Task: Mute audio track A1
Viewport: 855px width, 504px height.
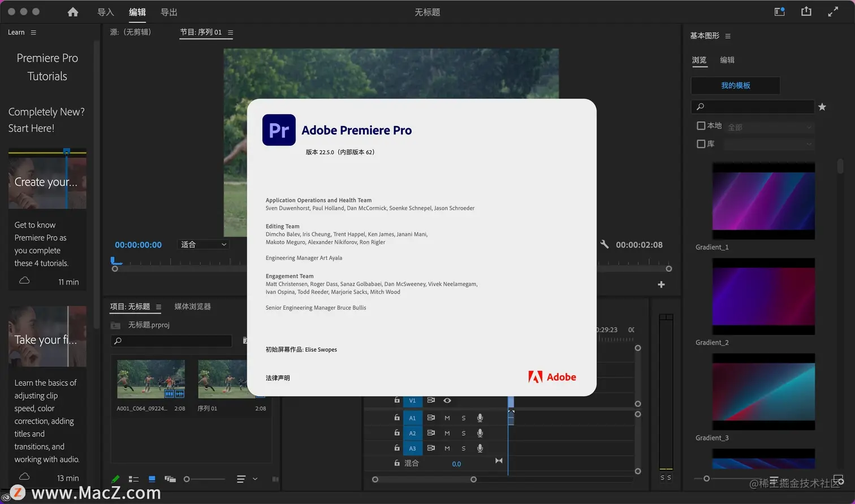Action: click(x=447, y=418)
